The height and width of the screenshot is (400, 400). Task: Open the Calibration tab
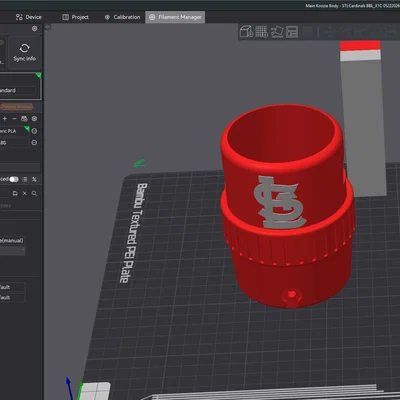[x=122, y=17]
